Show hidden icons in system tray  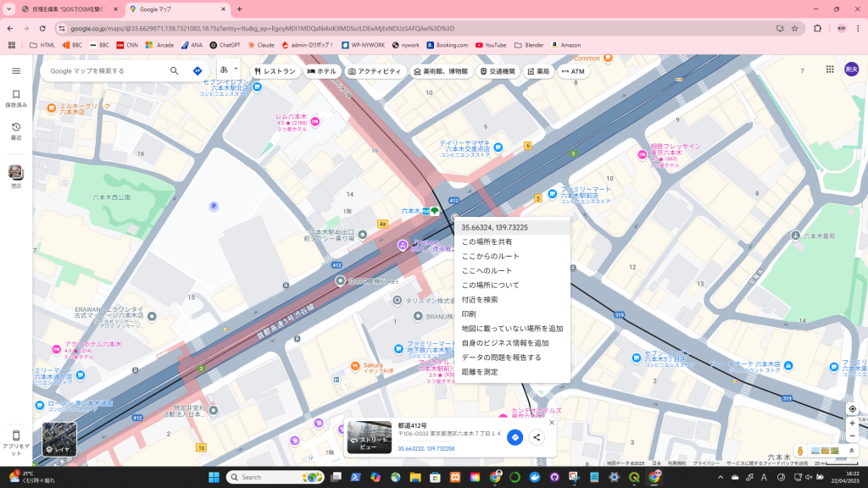(x=710, y=477)
